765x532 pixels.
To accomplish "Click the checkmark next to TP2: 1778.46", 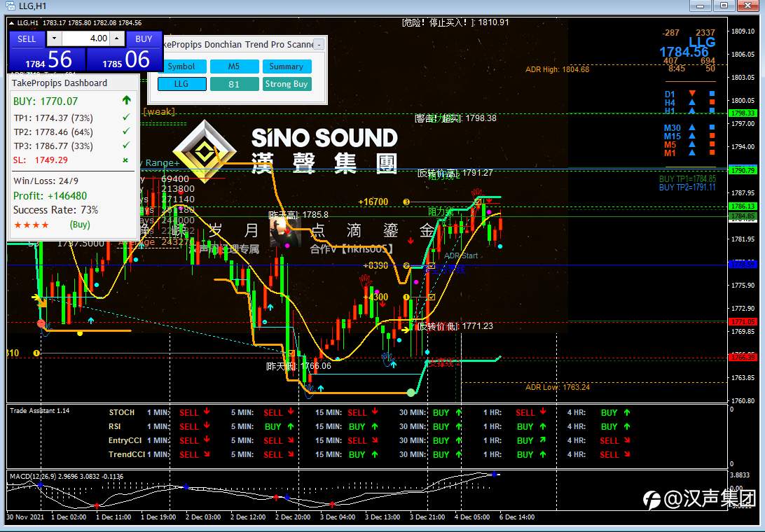I will tap(126, 132).
